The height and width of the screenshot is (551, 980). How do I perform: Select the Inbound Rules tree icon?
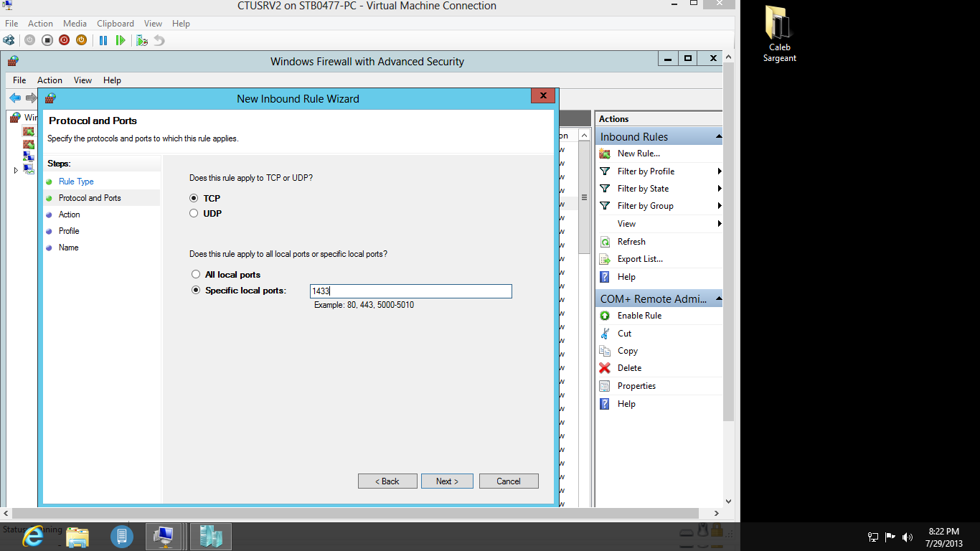(x=28, y=131)
